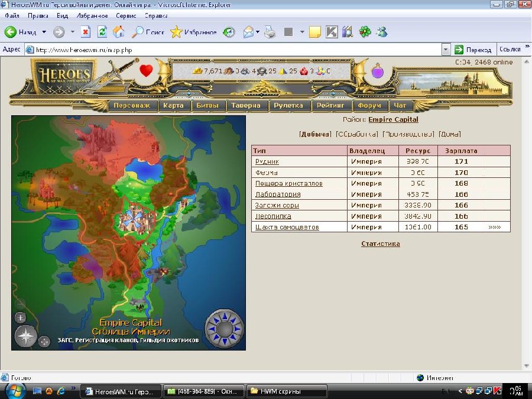The image size is (532, 399).
Task: Open the Таверна navigation button
Action: (x=246, y=106)
